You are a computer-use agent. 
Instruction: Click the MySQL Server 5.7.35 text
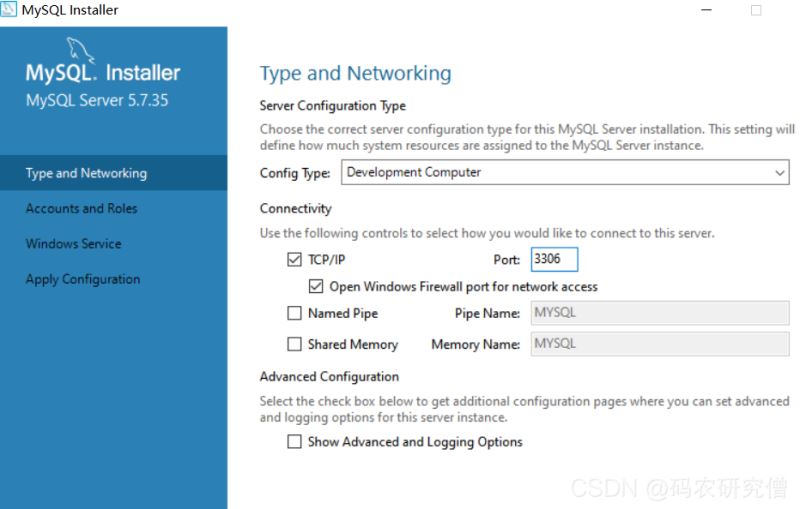97,100
